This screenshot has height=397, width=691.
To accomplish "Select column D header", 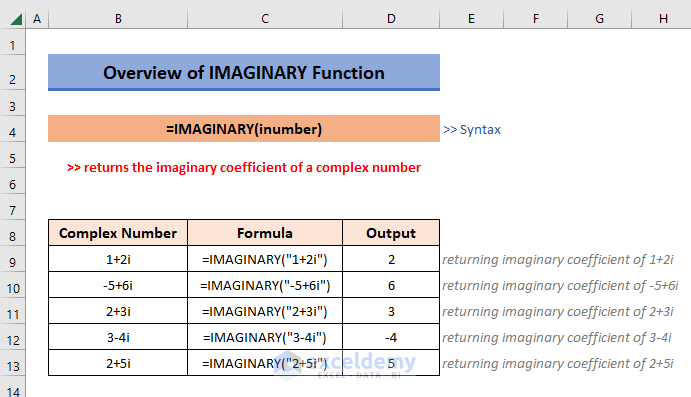I will [391, 19].
